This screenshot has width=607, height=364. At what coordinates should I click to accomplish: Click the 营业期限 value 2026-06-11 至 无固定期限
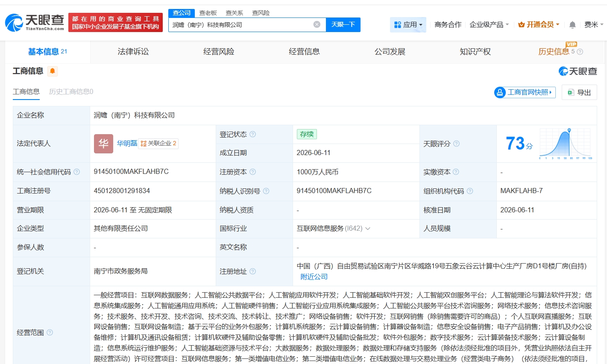pyautogui.click(x=133, y=210)
